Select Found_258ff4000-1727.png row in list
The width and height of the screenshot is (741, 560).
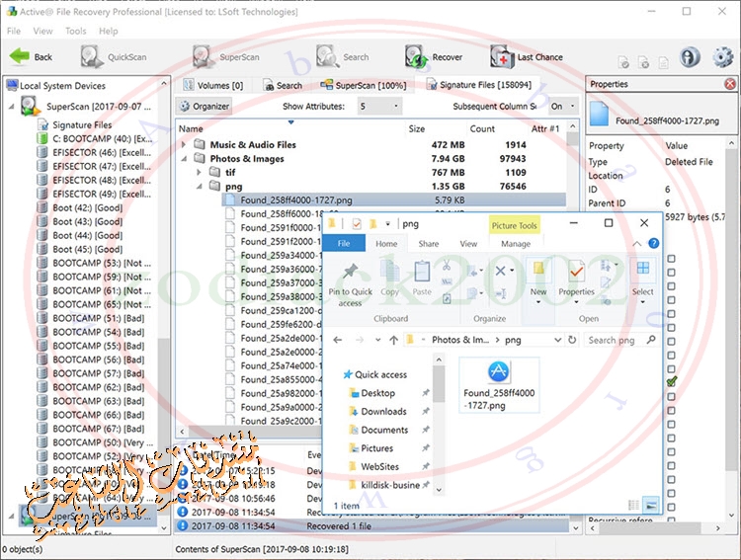click(x=393, y=200)
